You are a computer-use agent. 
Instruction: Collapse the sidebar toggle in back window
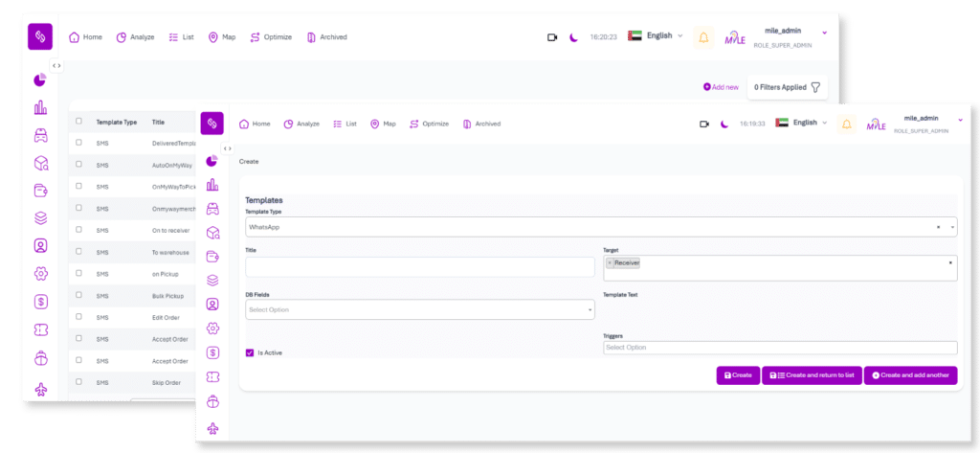[x=56, y=66]
